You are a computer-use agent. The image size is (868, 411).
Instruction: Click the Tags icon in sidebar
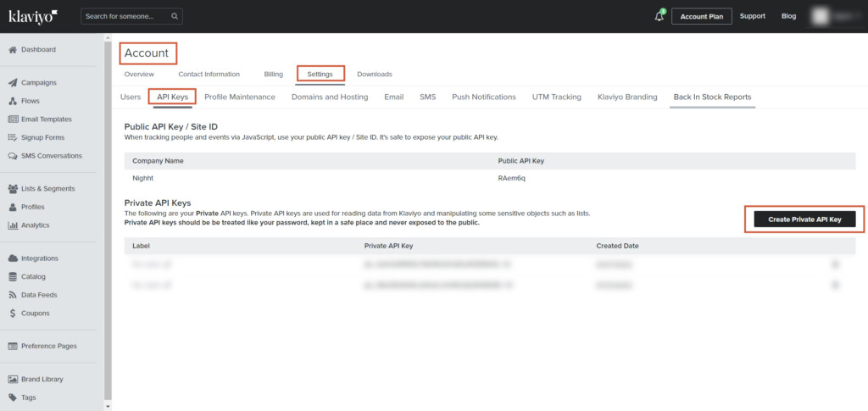point(13,397)
